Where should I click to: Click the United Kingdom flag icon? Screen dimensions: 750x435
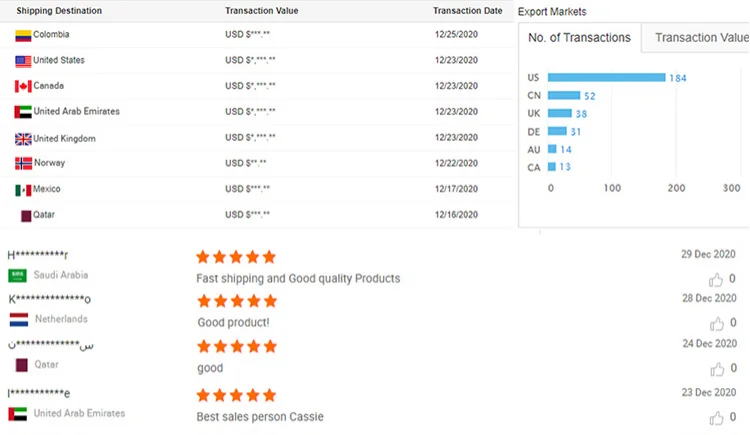click(23, 139)
